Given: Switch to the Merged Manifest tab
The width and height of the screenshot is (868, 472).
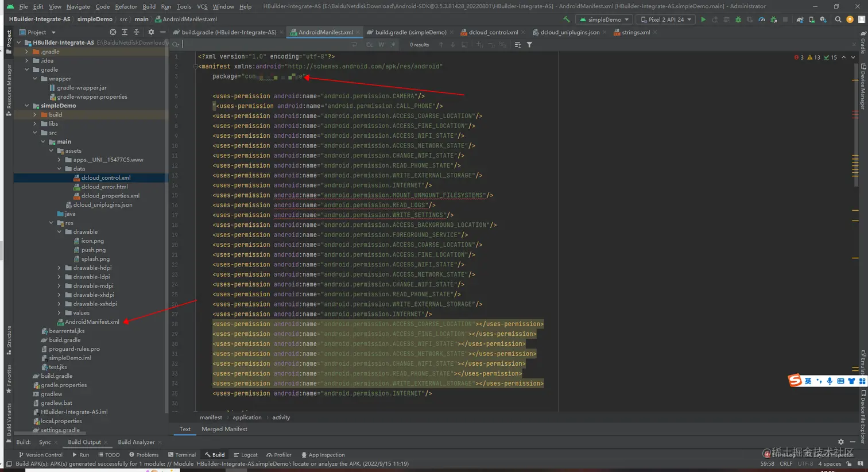Looking at the screenshot, I should pos(224,429).
